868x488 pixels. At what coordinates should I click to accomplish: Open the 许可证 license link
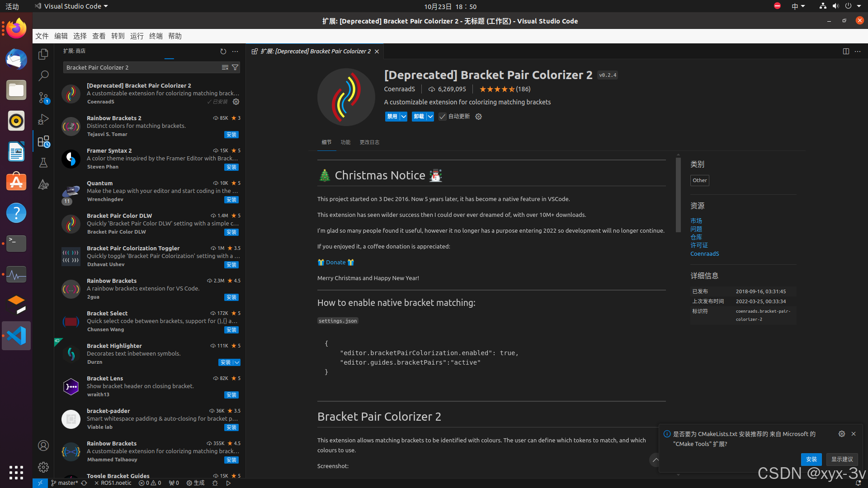coord(699,245)
